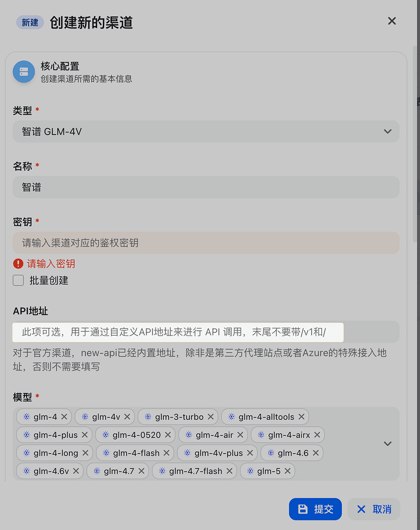Remove the glm-4v-plus model tag
This screenshot has height=530, width=420.
pos(250,453)
